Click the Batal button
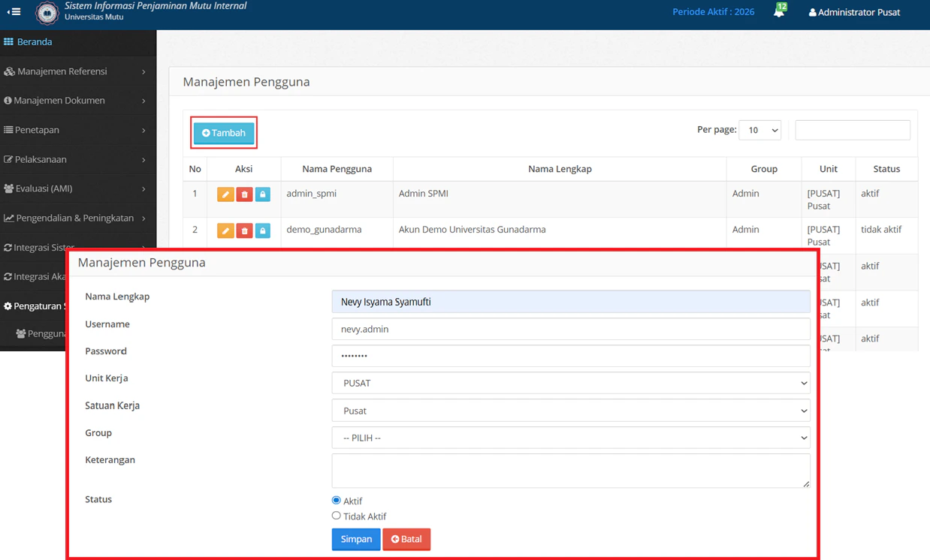The height and width of the screenshot is (560, 930). click(406, 539)
